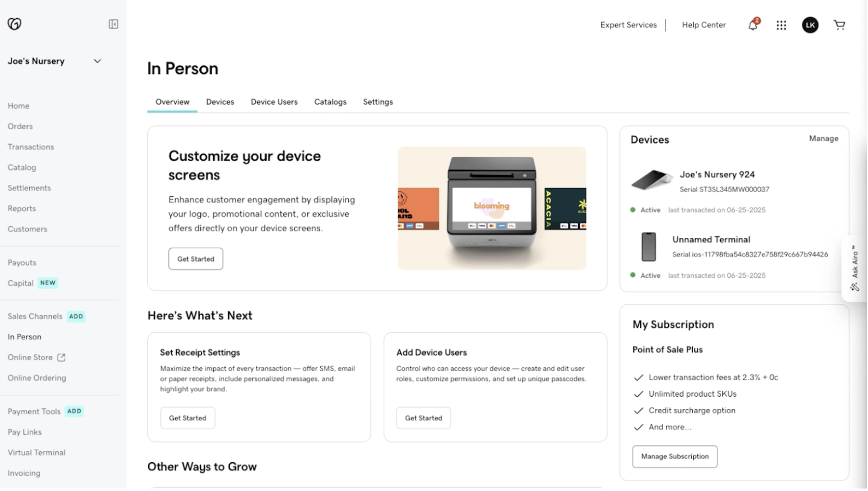The width and height of the screenshot is (868, 491).
Task: Click Get Started under Add Device Users
Action: 424,419
